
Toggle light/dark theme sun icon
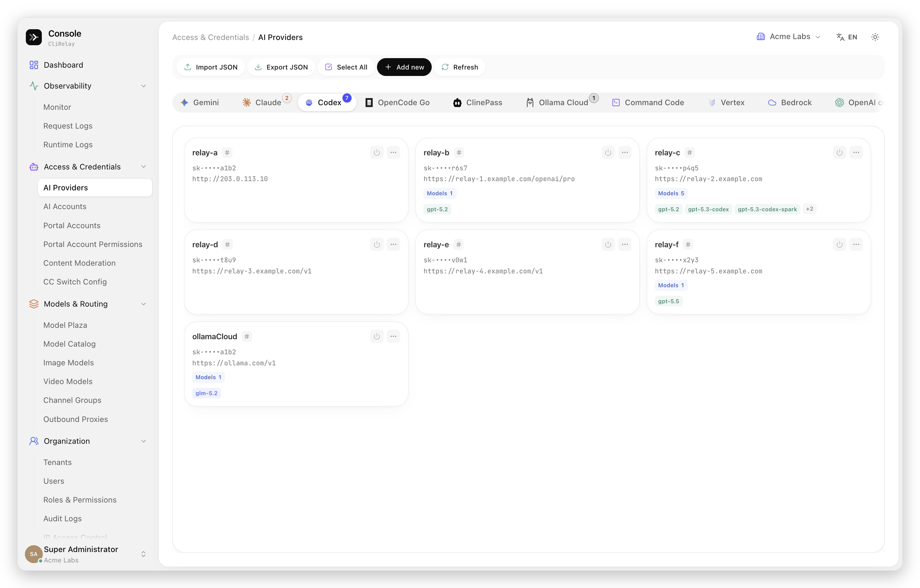[x=875, y=37]
